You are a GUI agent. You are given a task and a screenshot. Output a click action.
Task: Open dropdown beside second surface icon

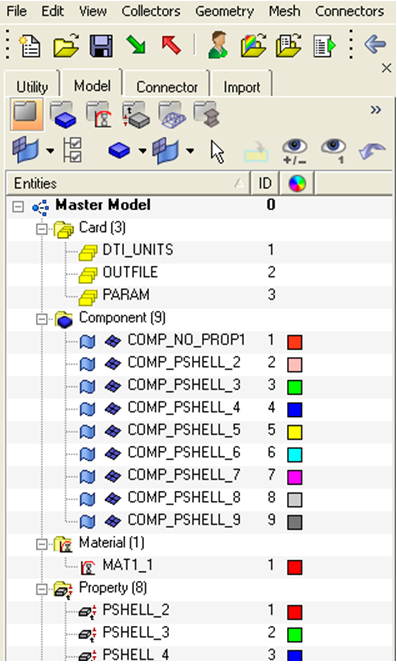(190, 151)
